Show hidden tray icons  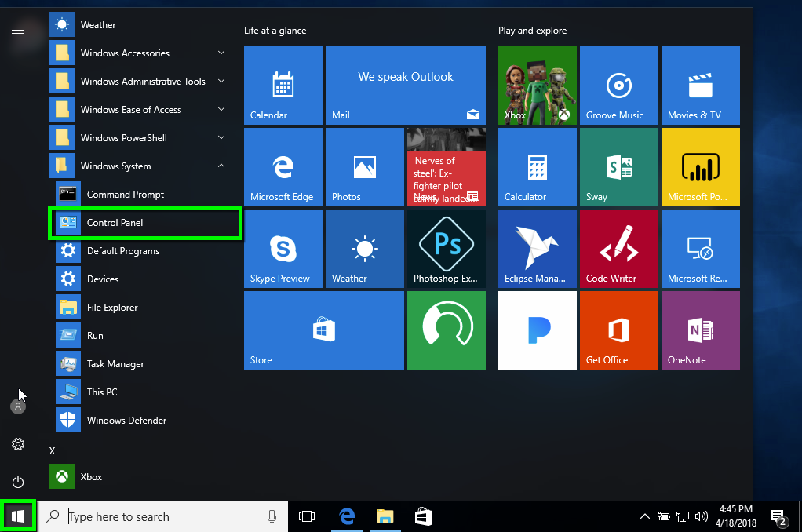tap(645, 516)
